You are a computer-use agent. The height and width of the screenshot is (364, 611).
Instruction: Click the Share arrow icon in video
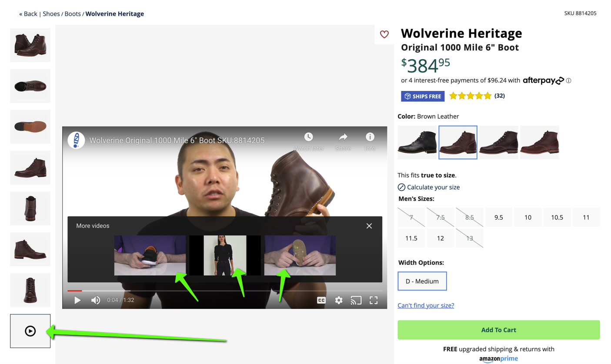[x=343, y=137]
